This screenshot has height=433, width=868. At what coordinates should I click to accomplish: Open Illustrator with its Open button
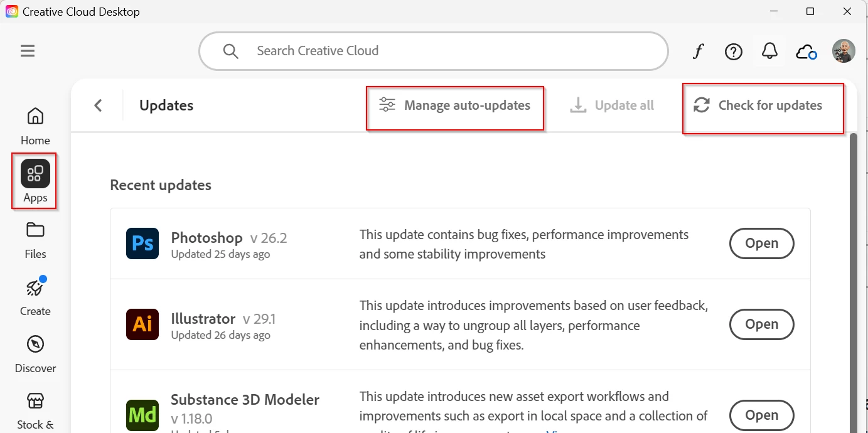[762, 324]
